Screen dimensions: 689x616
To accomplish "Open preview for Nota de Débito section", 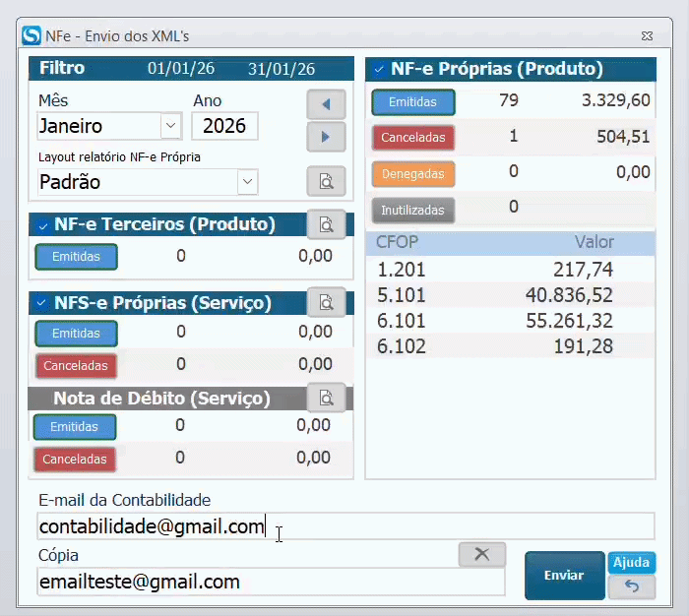I will tap(326, 398).
